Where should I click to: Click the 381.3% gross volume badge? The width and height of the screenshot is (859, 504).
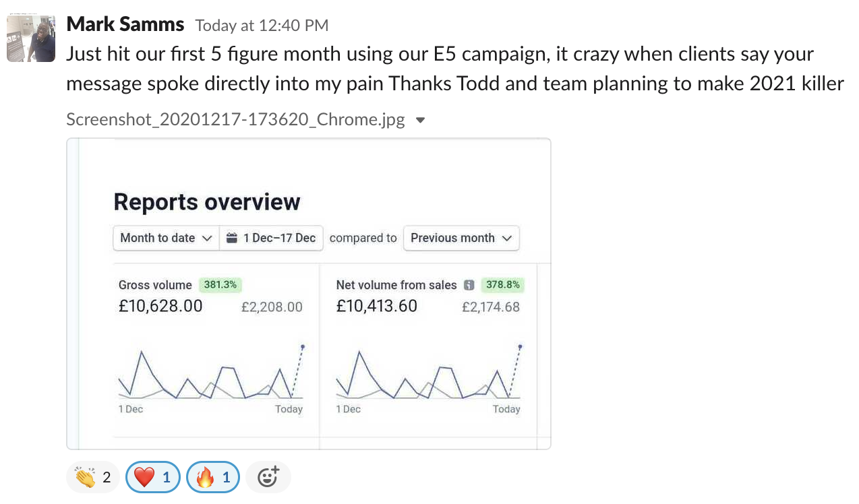coord(220,285)
